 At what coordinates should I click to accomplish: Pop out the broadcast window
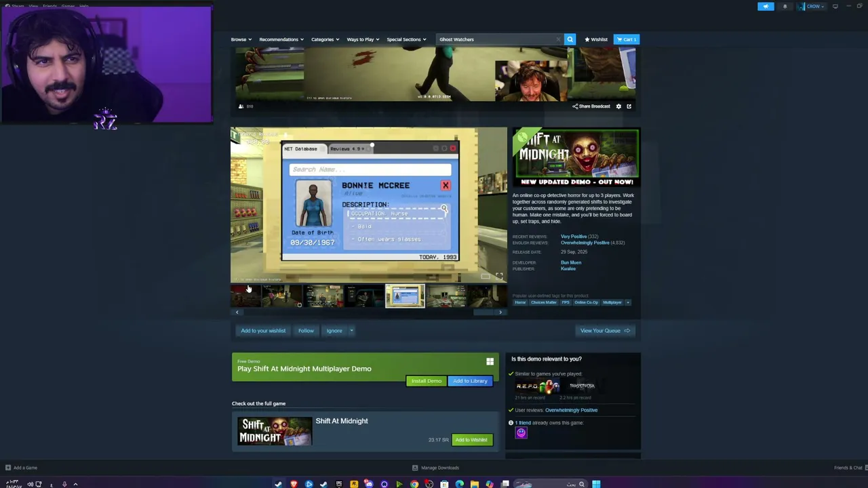629,106
